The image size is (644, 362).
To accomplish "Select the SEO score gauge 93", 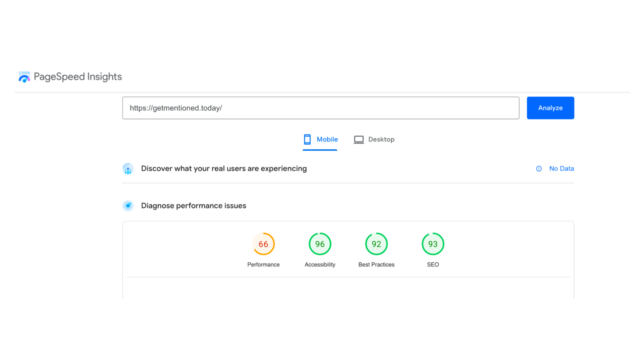I will (x=433, y=244).
